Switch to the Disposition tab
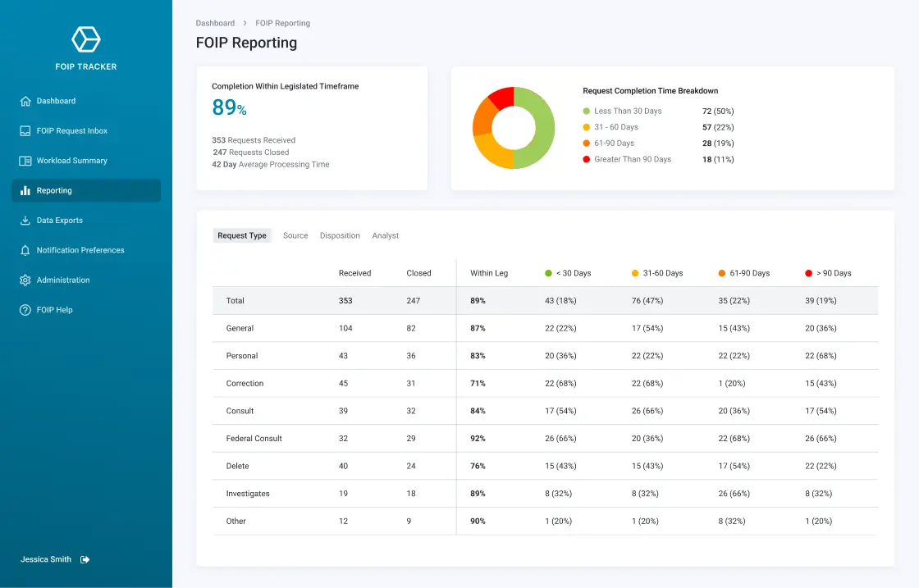 click(340, 235)
